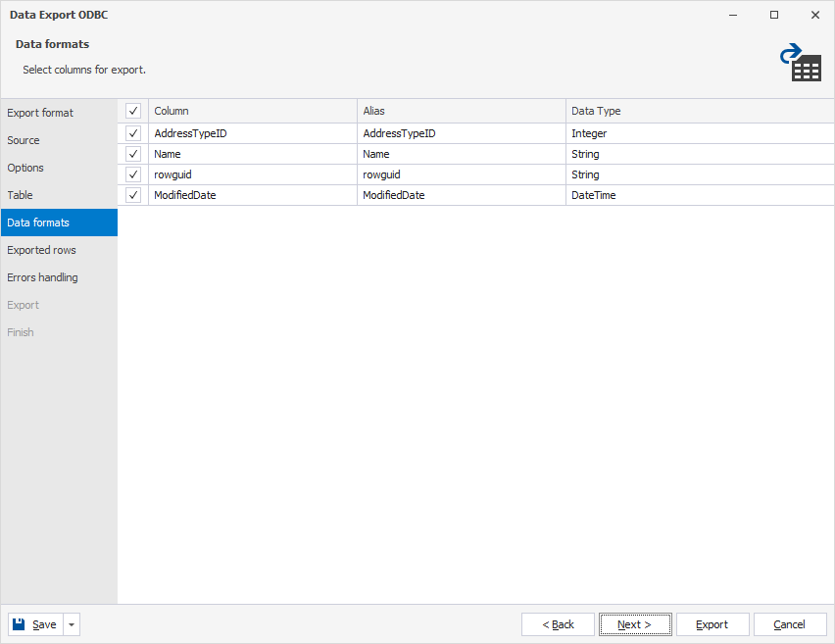Select the ModifiedDate column name cell

pos(253,195)
